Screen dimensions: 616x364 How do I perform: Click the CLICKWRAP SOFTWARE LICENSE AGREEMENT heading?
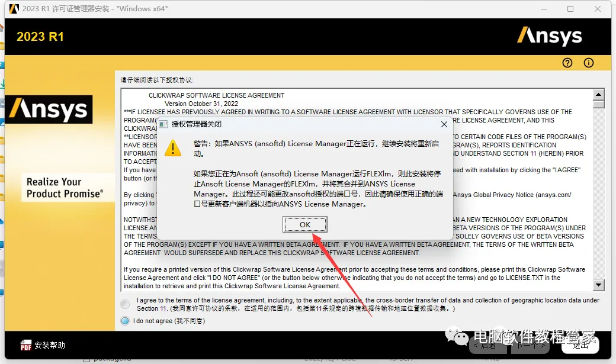tap(216, 95)
